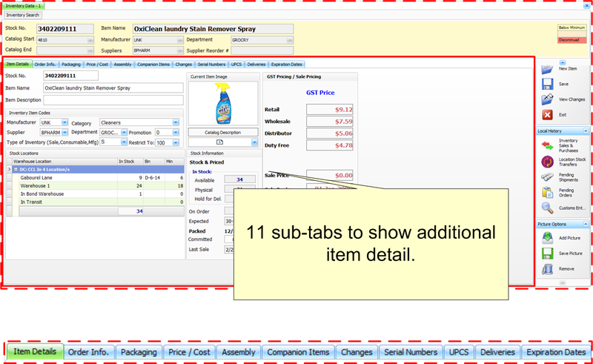Open the Promotion dropdown
This screenshot has width=593, height=364.
pos(176,133)
